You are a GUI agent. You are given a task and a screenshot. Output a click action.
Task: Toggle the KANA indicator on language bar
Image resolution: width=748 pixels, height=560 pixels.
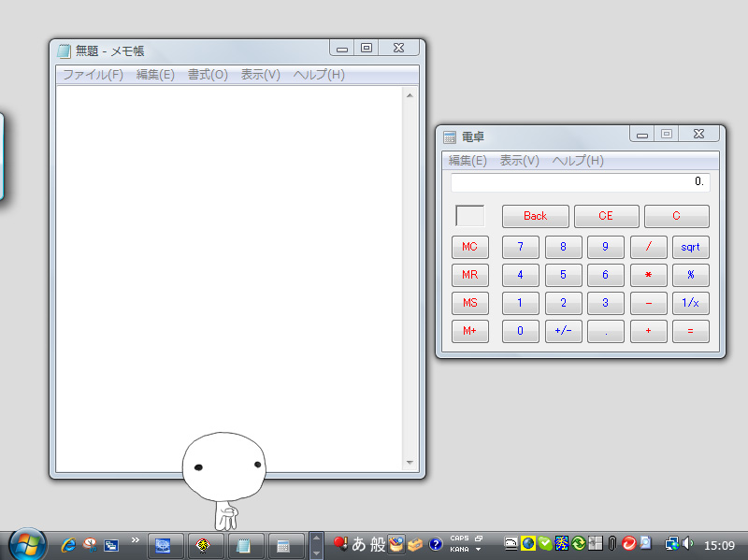459,550
